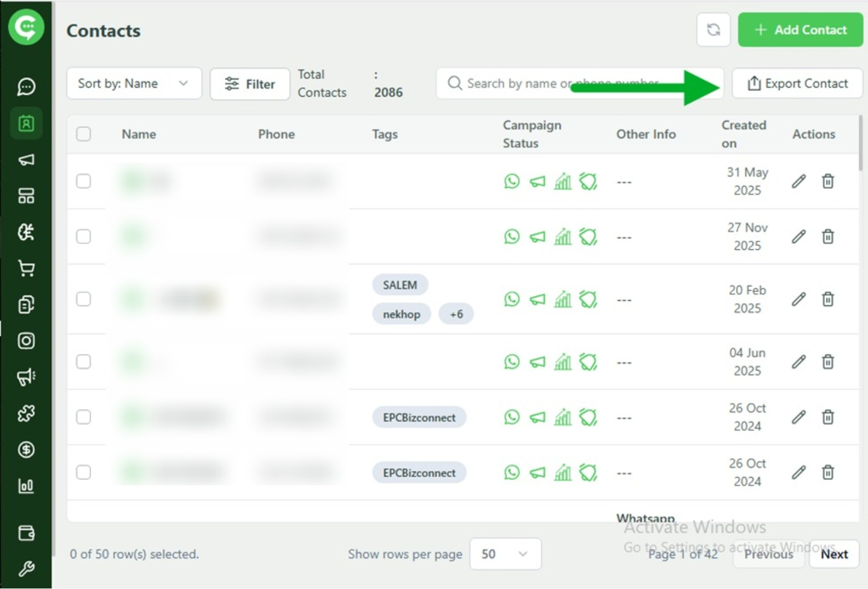This screenshot has width=868, height=589.
Task: Select the contact row created 31 May 2025
Action: pos(83,181)
